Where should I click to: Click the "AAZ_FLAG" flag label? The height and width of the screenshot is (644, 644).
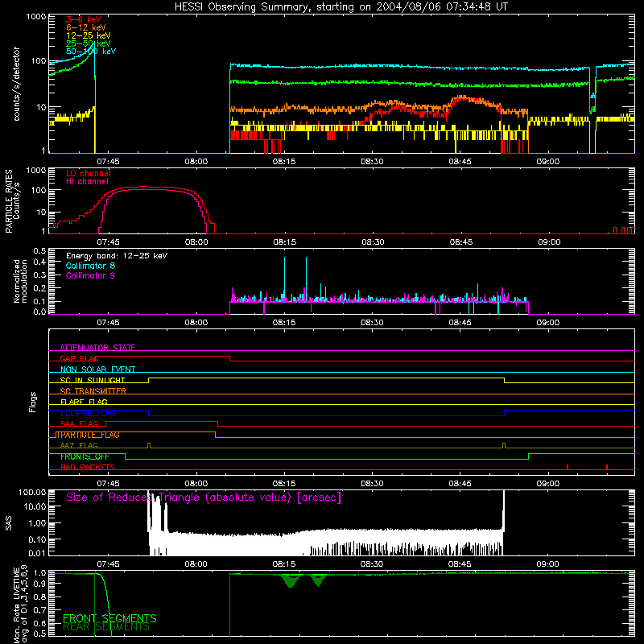(x=79, y=445)
